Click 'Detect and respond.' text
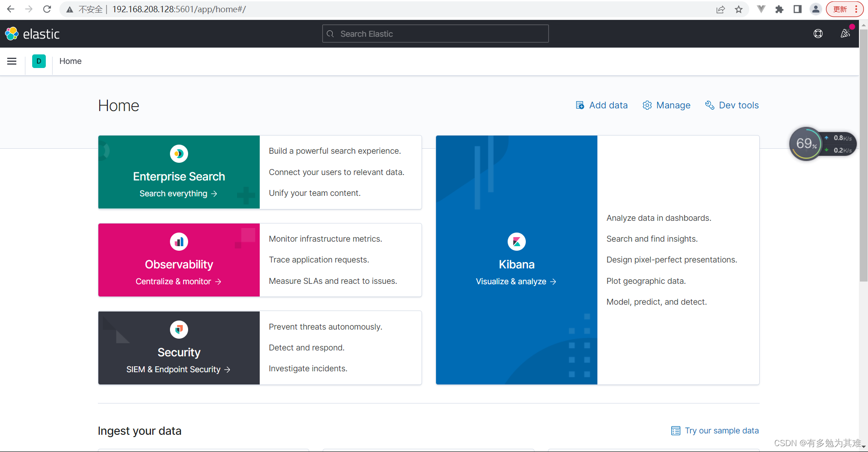The width and height of the screenshot is (868, 452). (306, 348)
